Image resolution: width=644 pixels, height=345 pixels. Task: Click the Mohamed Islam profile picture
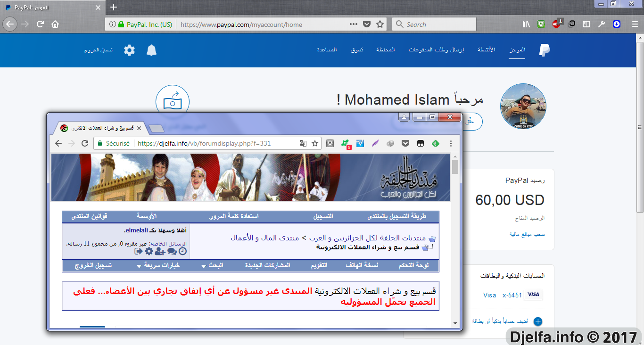(523, 106)
